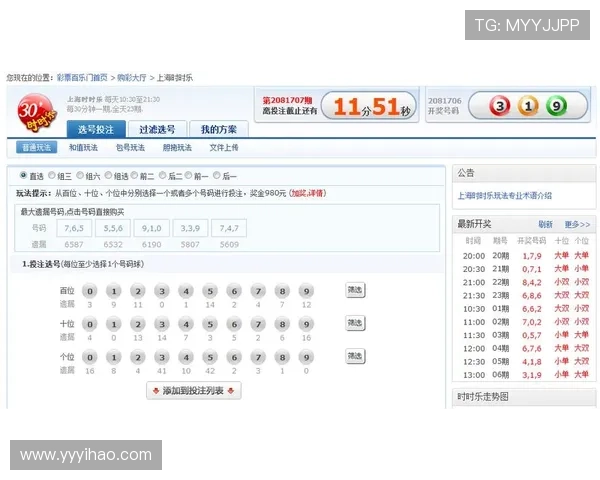The image size is (600, 480).
Task: Click draw result 1,7,9 of 20期
Action: click(x=532, y=256)
